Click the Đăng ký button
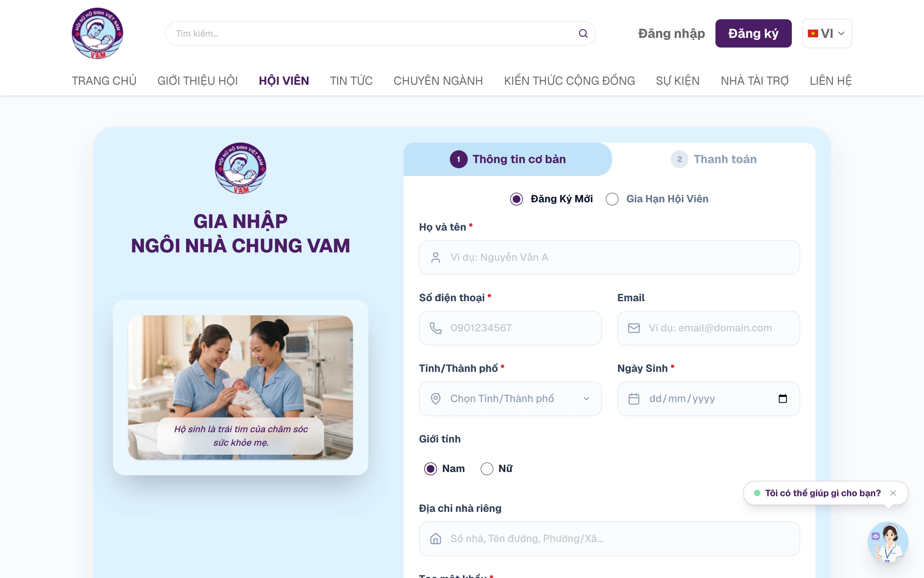 point(753,34)
